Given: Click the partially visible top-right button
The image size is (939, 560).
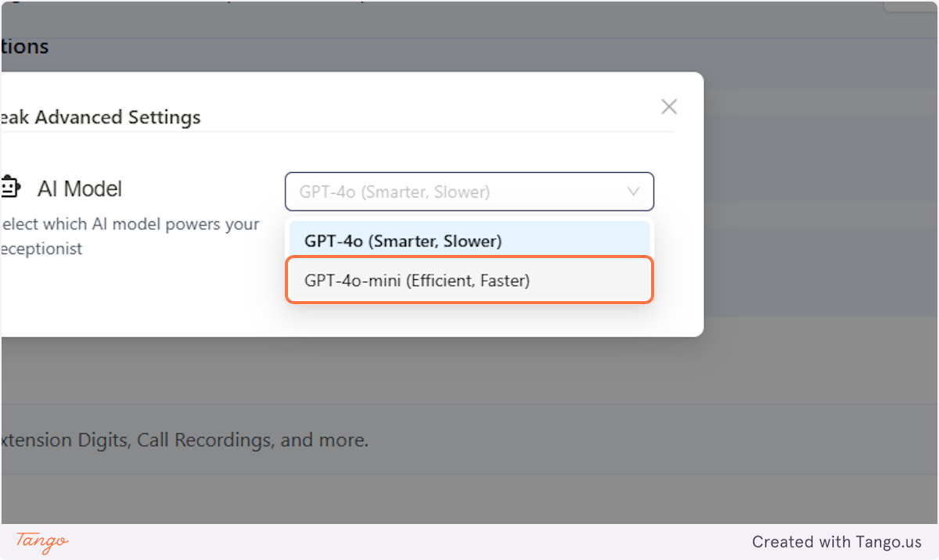Looking at the screenshot, I should 910,6.
